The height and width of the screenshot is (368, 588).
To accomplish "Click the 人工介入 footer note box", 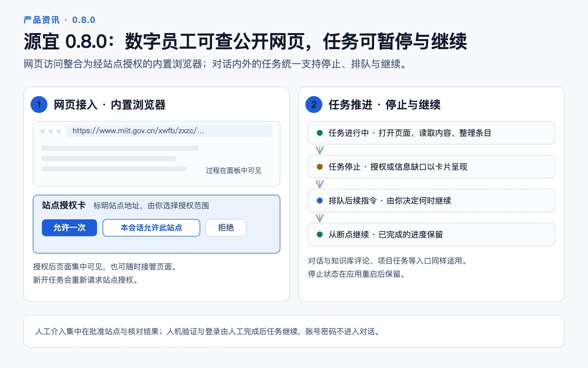I will coord(294,331).
